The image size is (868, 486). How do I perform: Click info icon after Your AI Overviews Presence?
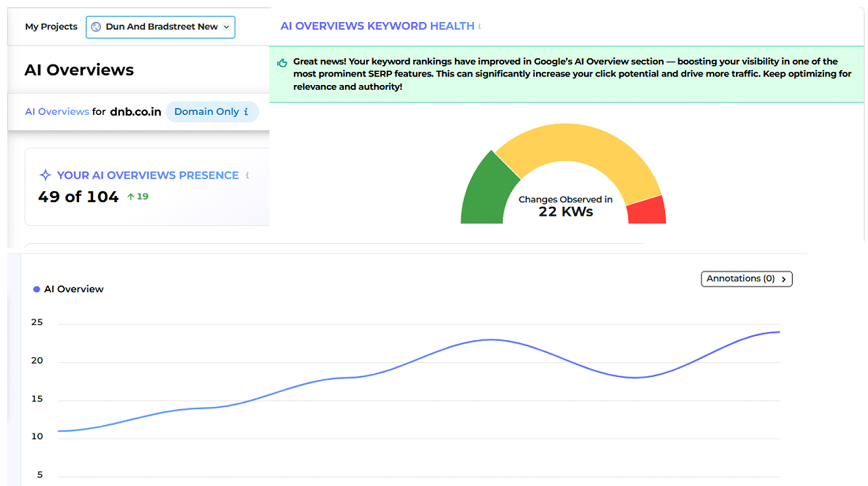(247, 175)
